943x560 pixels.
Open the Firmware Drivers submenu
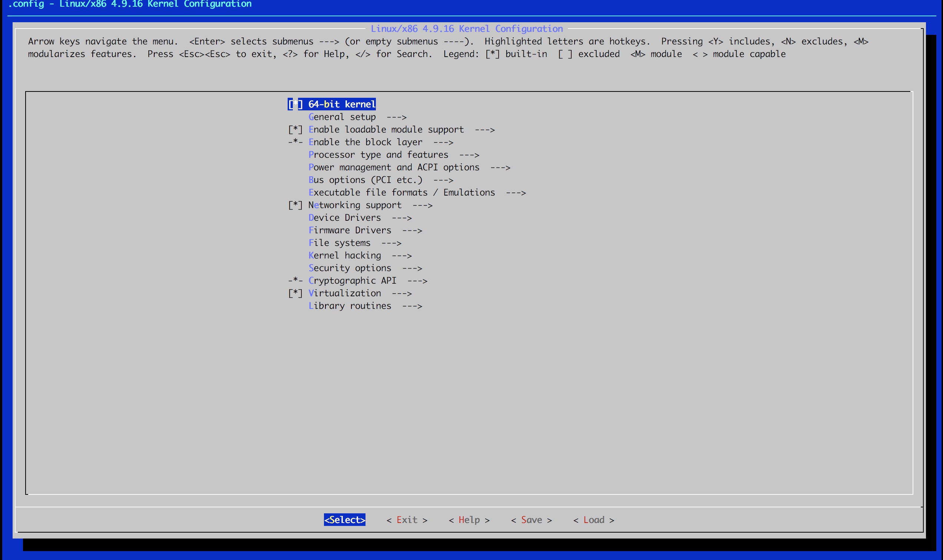(x=365, y=230)
